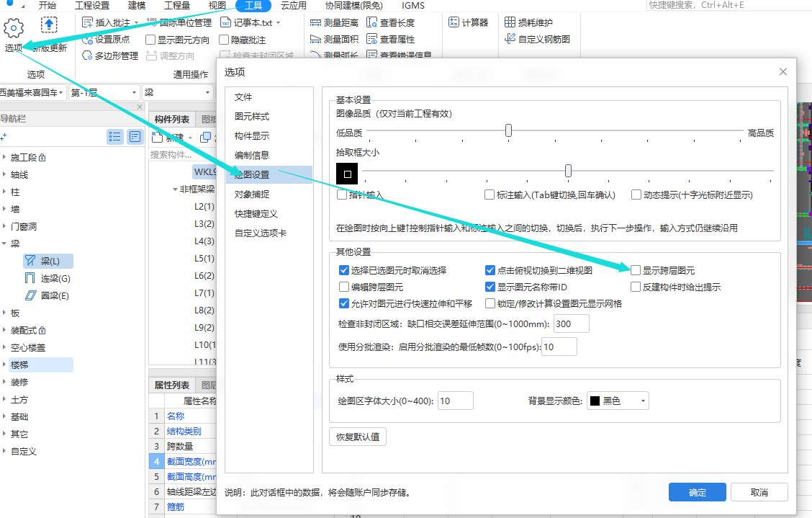Open the 选项 gear icon
The height and width of the screenshot is (518, 812).
(14, 28)
